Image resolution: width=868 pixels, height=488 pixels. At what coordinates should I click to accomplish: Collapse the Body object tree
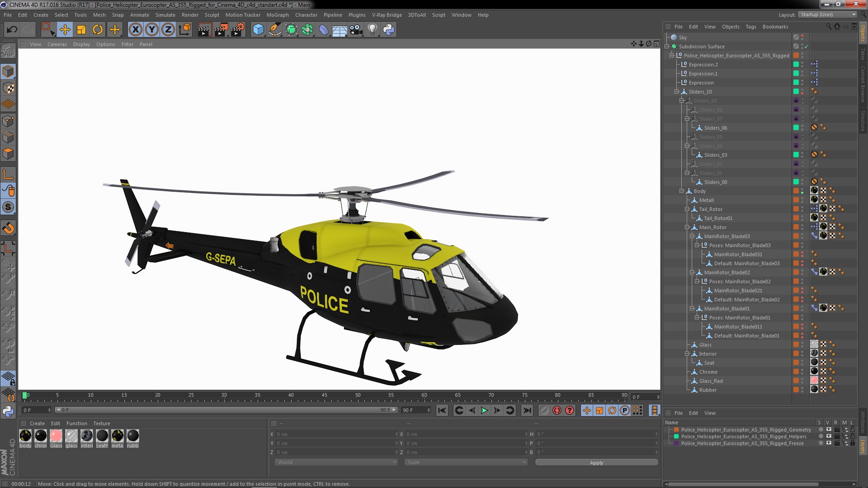tap(682, 191)
